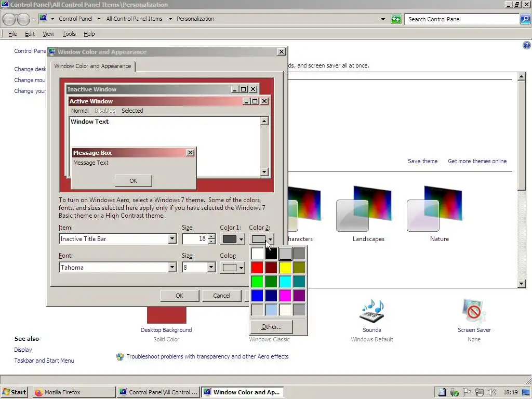
Task: Click the Other... button in color palette
Action: tap(271, 327)
